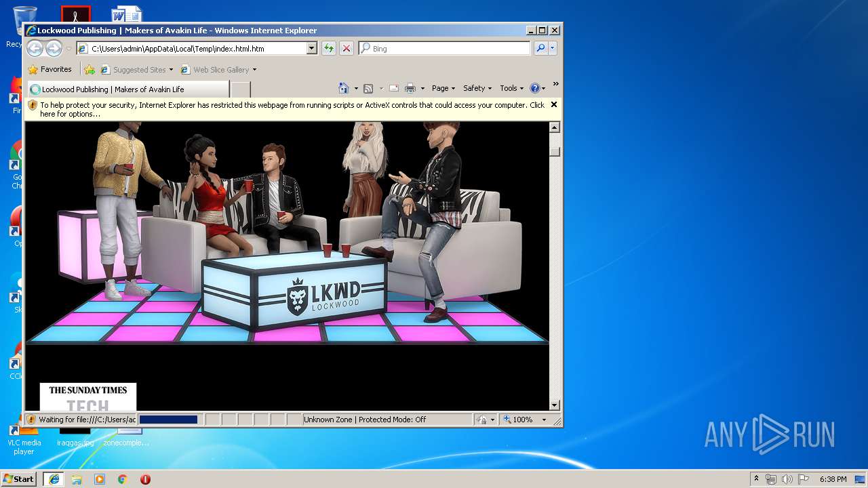
Task: Click Add to Favorites Bar icon
Action: (90, 69)
